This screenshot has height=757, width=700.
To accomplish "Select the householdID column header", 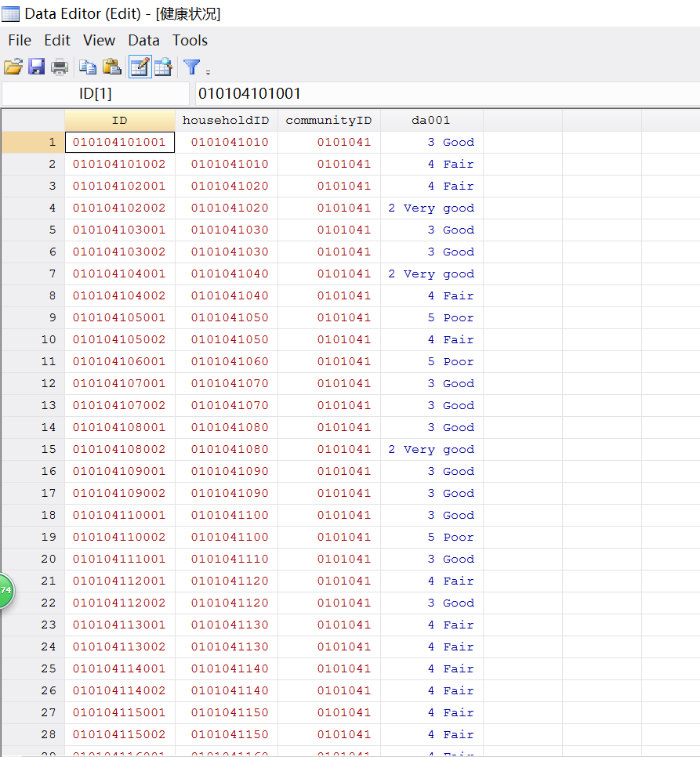I will pyautogui.click(x=226, y=121).
